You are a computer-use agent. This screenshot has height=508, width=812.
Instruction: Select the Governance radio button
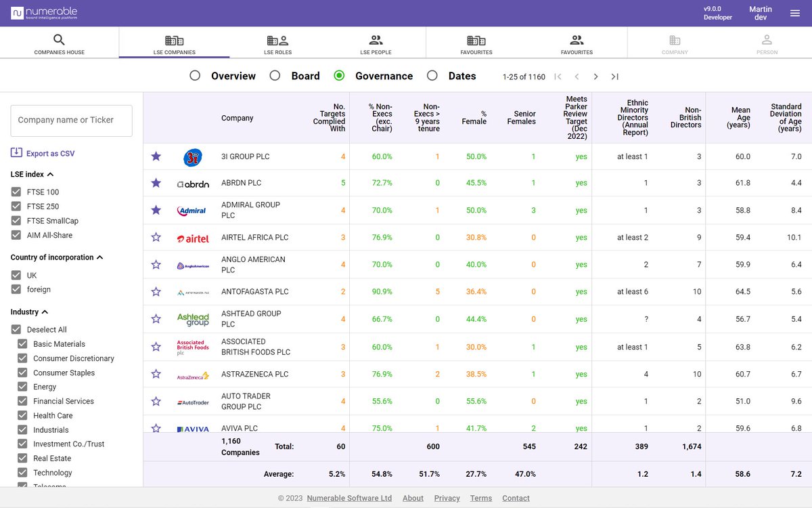tap(339, 76)
